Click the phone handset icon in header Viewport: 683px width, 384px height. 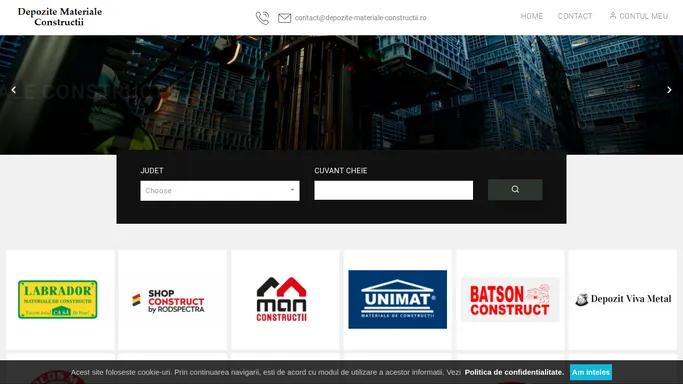[x=262, y=18]
